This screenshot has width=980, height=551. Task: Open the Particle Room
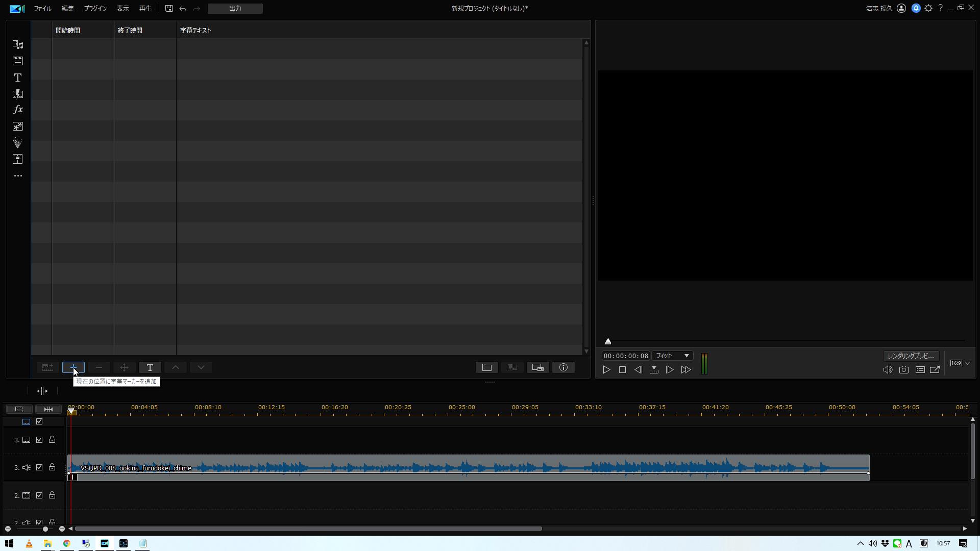point(18,143)
